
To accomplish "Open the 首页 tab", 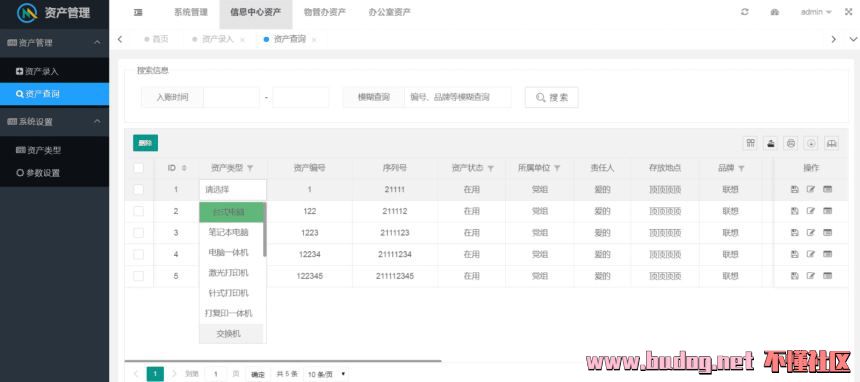I will pos(156,39).
